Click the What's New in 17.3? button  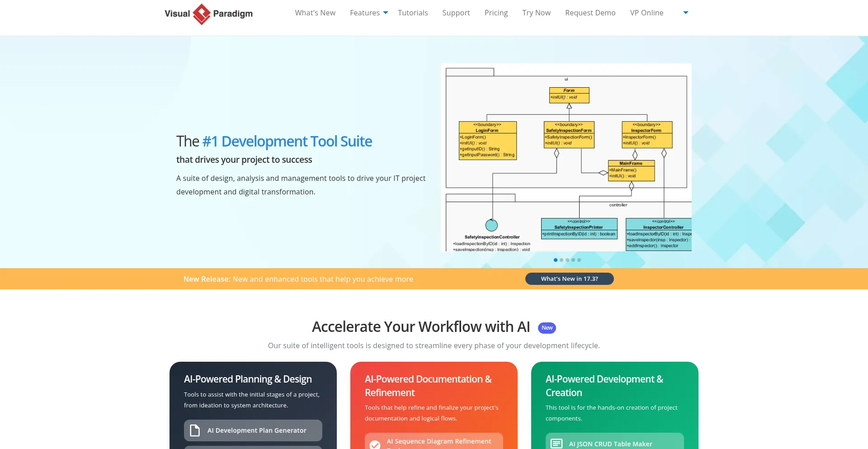tap(569, 279)
